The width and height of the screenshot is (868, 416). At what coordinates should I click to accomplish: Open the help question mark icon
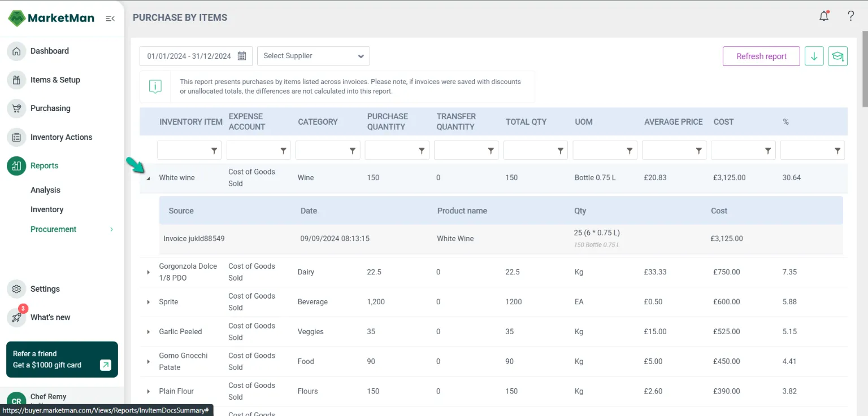(850, 16)
